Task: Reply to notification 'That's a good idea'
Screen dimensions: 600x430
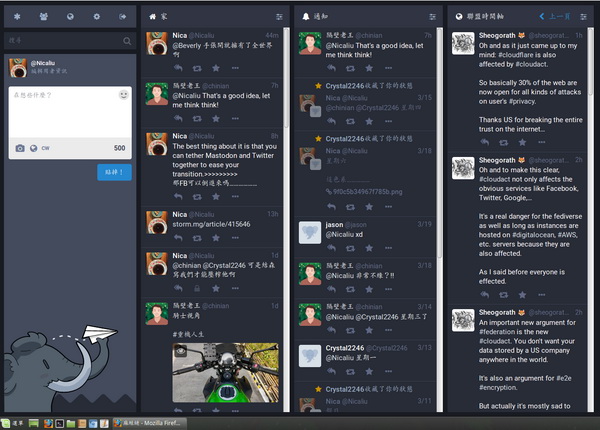Action: [331, 68]
